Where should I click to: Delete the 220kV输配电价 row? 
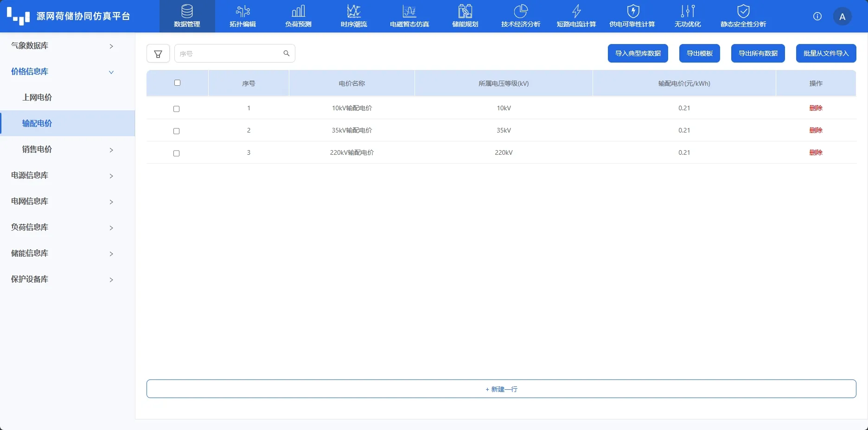(816, 152)
